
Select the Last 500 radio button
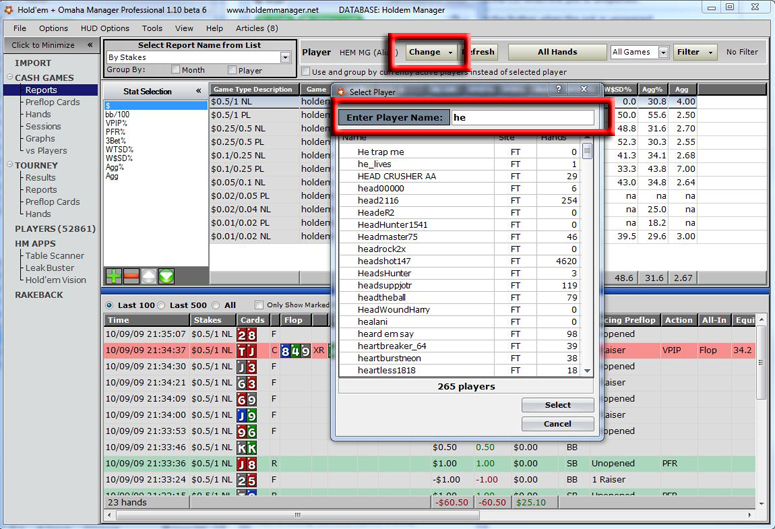point(161,305)
